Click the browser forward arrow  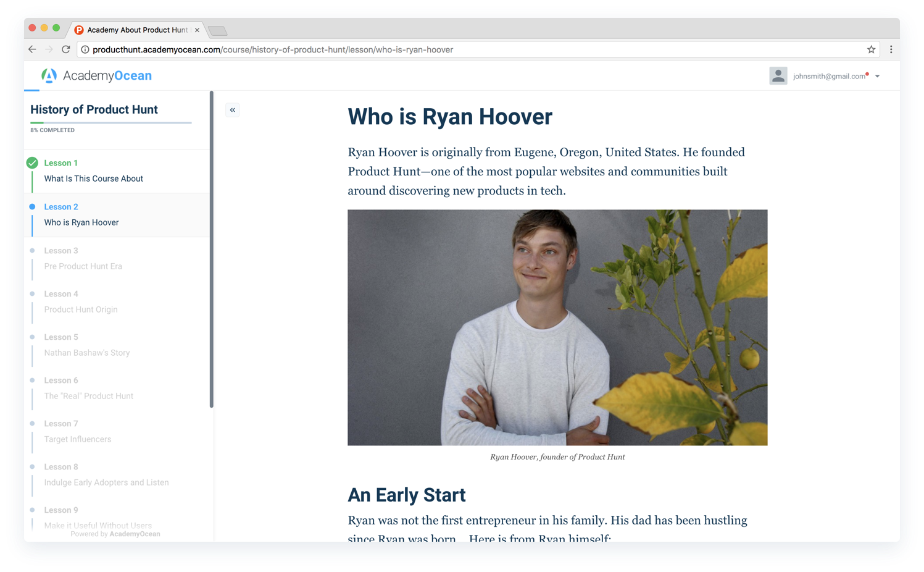pyautogui.click(x=49, y=49)
